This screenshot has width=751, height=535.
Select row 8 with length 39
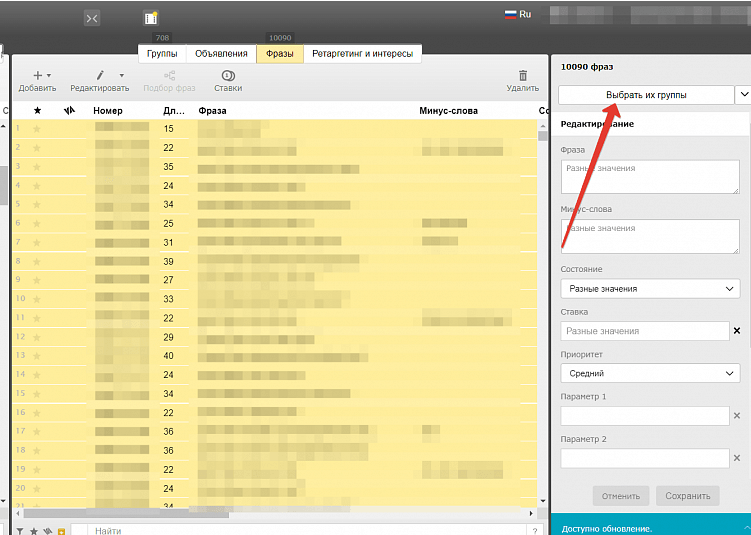click(x=274, y=262)
